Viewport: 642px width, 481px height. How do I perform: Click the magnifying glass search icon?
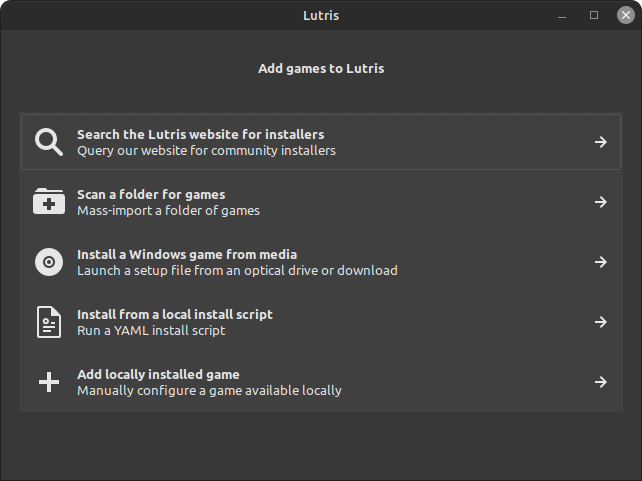pos(49,142)
